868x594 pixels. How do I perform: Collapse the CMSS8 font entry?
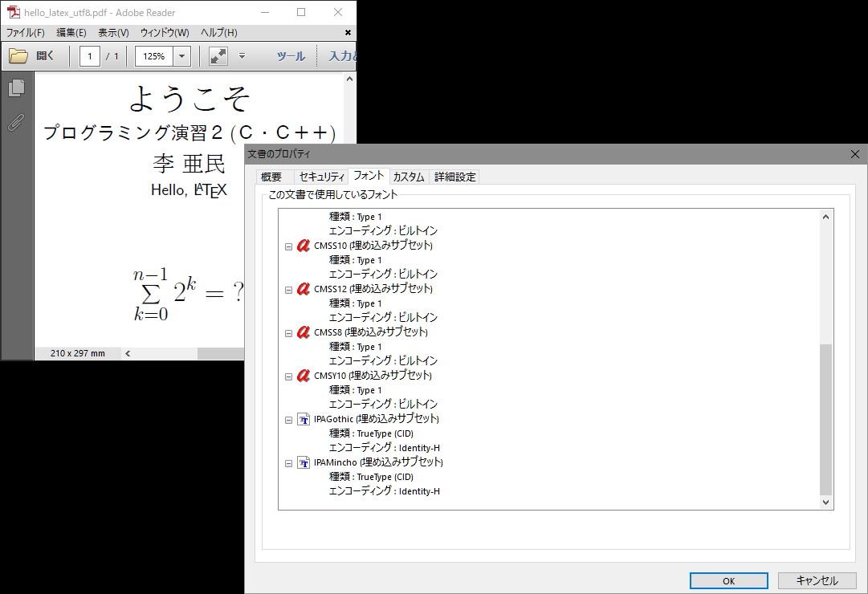[x=288, y=333]
